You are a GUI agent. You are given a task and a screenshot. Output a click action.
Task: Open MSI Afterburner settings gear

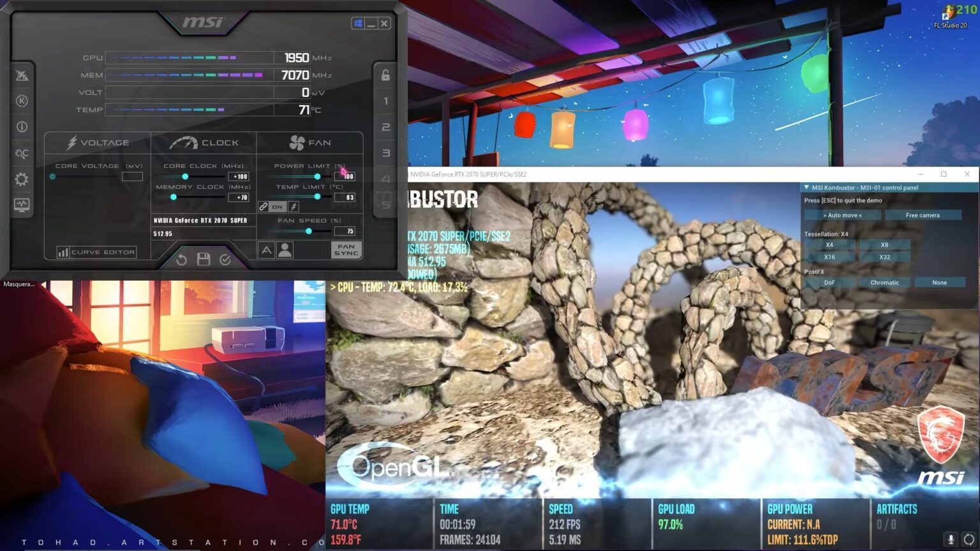coord(21,179)
